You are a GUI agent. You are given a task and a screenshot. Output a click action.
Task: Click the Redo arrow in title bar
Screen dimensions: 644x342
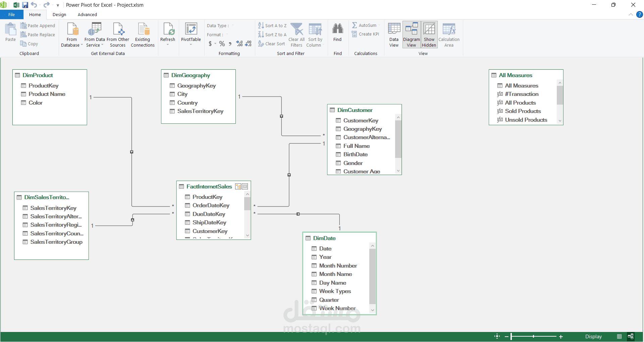click(47, 5)
